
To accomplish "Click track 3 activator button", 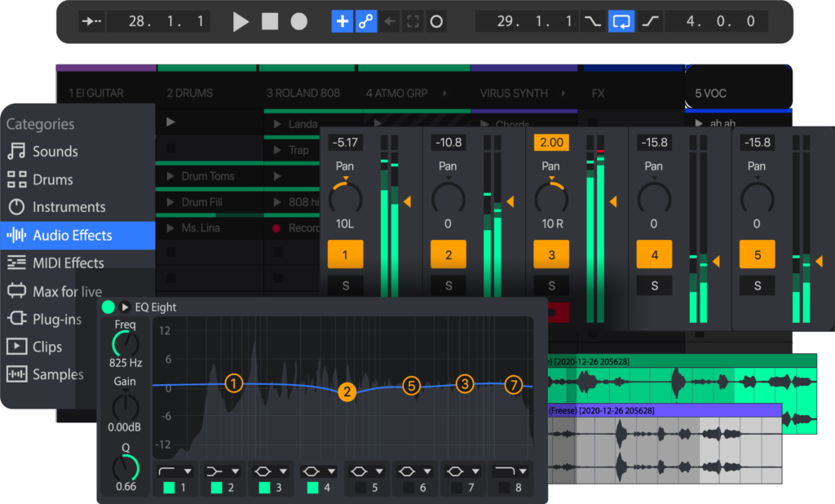I will 551,255.
